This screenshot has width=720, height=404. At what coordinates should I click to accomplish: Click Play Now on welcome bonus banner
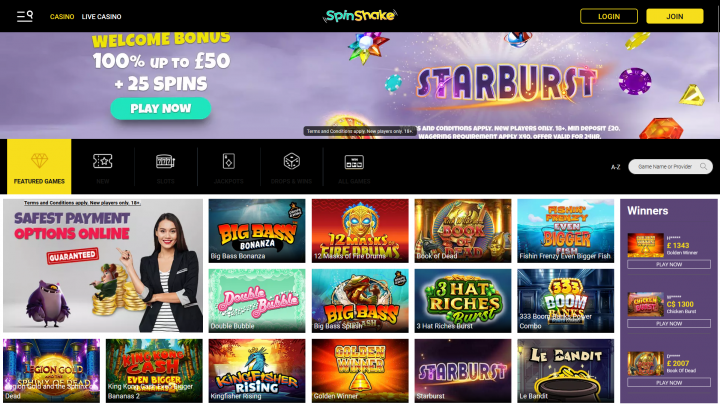pos(161,108)
